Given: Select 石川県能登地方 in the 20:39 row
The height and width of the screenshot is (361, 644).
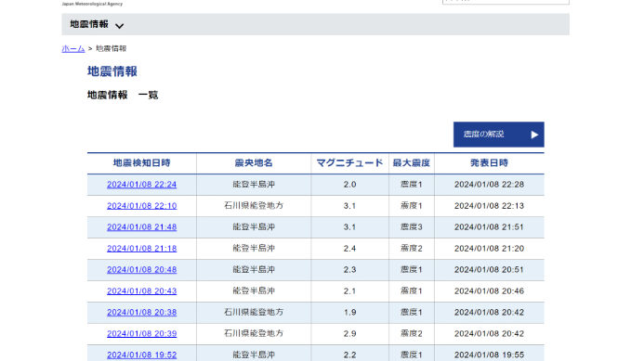Looking at the screenshot, I should coord(254,334).
